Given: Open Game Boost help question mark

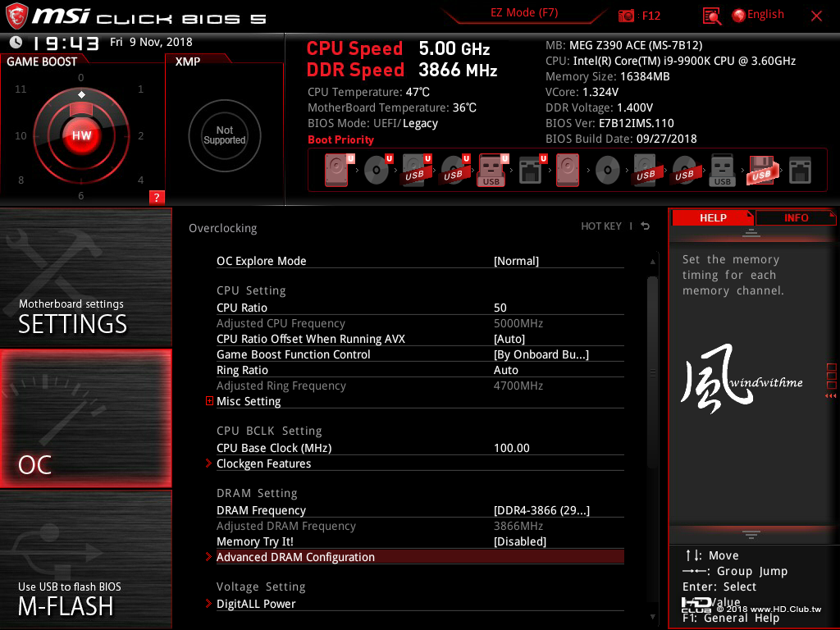Looking at the screenshot, I should (157, 197).
